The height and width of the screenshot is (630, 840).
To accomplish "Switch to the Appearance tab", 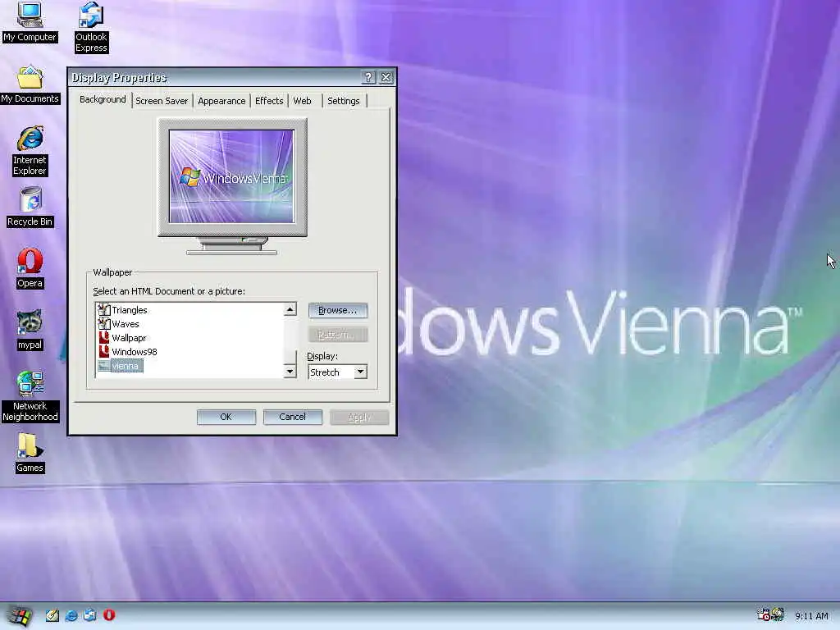I will (x=221, y=101).
